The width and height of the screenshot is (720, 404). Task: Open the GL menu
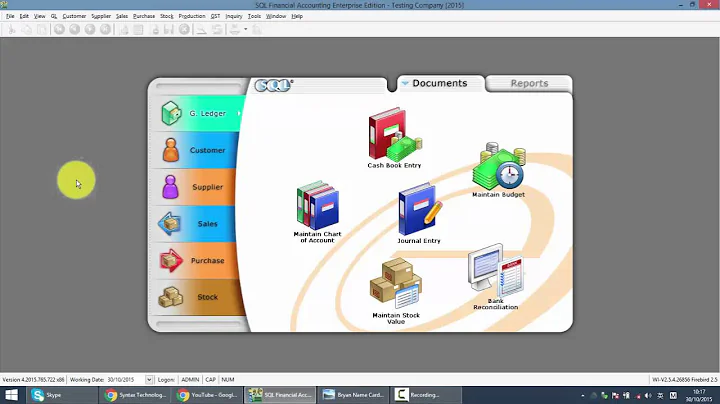[54, 16]
